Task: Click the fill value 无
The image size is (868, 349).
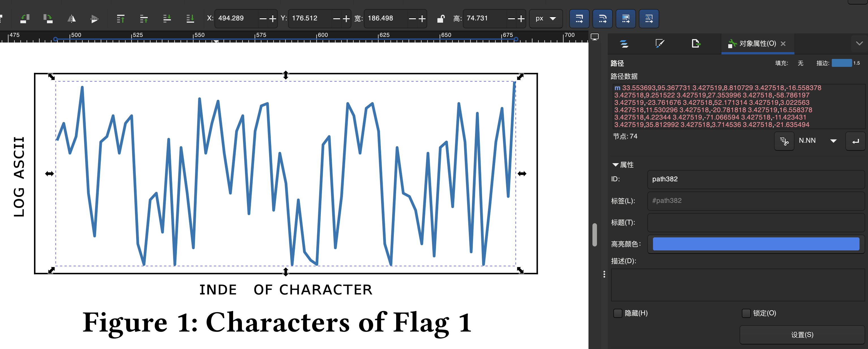Action: pyautogui.click(x=800, y=63)
